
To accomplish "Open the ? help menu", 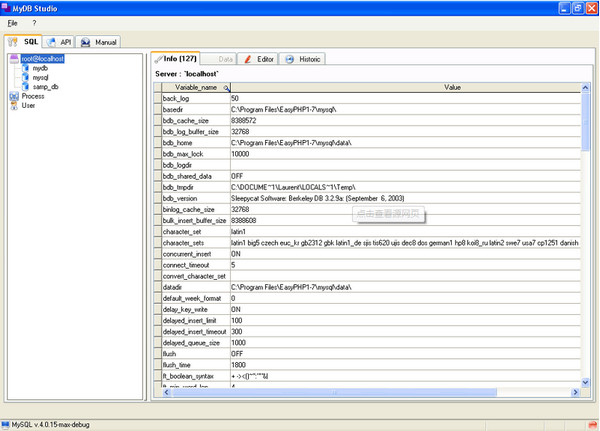I will (34, 23).
